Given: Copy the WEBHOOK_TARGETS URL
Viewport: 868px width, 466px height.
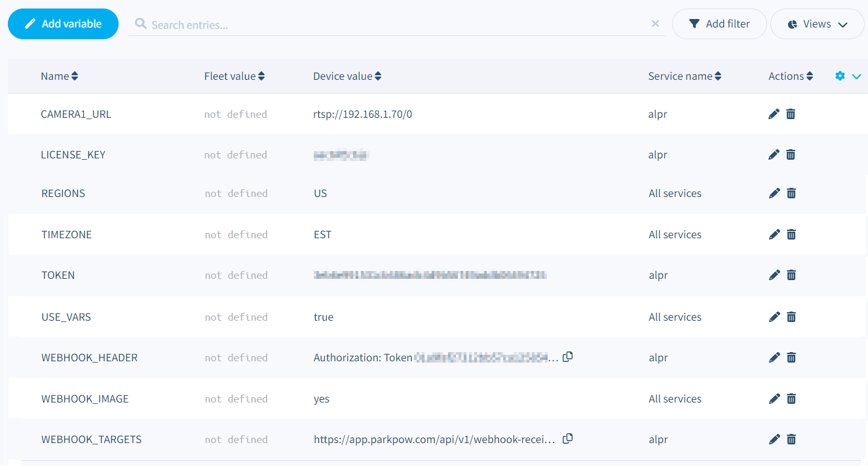Looking at the screenshot, I should tap(567, 439).
